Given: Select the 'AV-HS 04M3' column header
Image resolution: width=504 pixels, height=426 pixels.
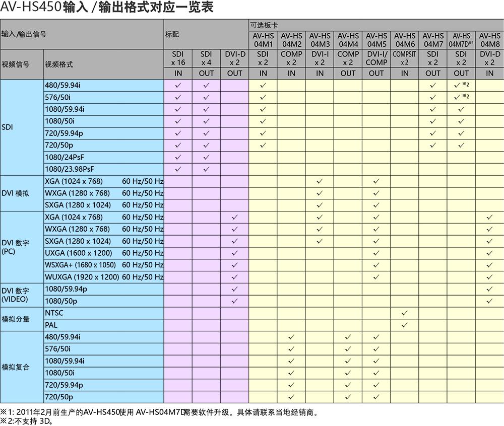Looking at the screenshot, I should tap(320, 40).
